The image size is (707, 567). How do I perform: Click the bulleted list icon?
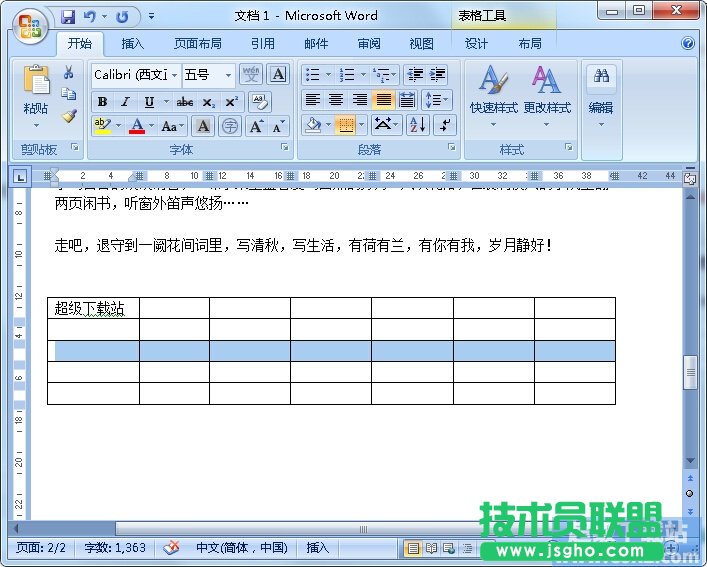tap(312, 75)
